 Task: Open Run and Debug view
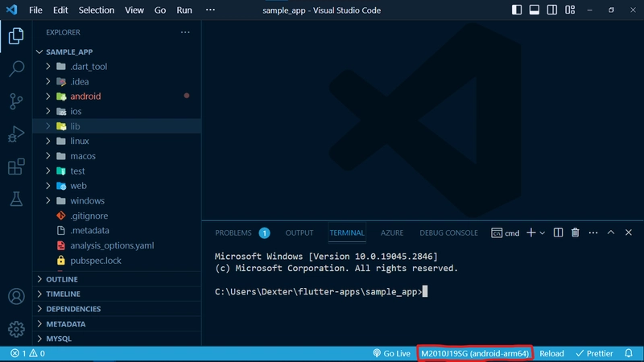point(16,134)
